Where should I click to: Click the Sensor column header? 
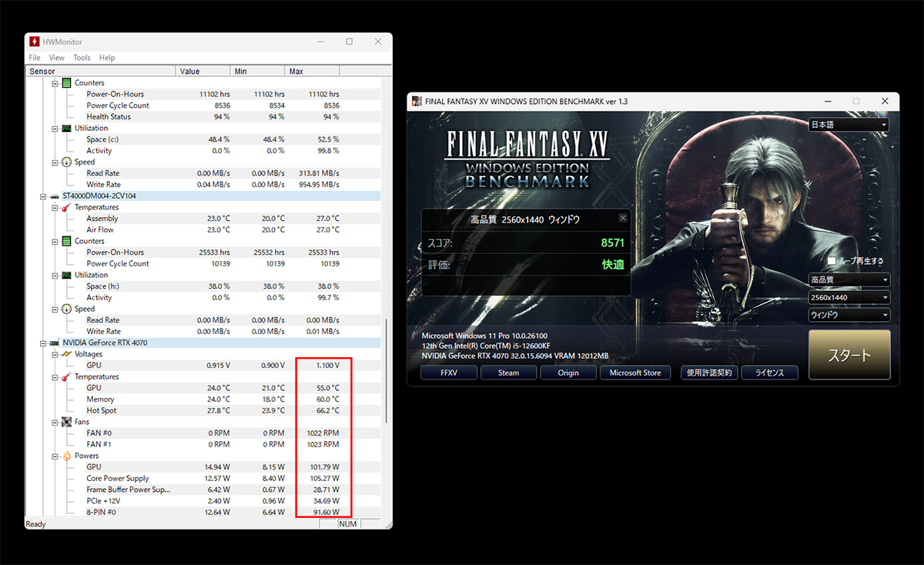tap(101, 72)
